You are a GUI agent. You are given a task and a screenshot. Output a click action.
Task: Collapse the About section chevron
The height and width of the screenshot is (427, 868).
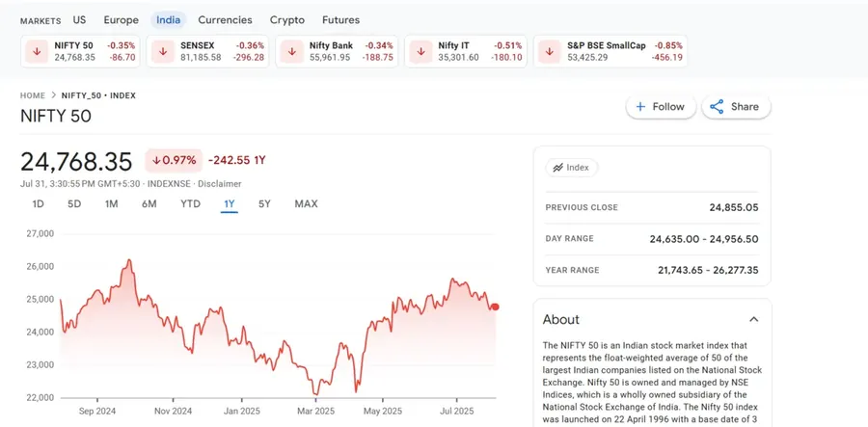click(753, 319)
